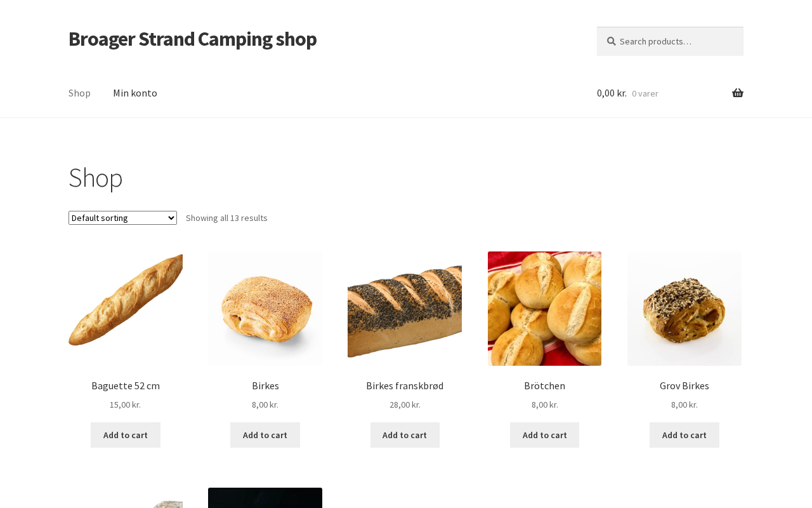Click the Broager Strand Camping shop title
This screenshot has width=812, height=508.
tap(192, 39)
